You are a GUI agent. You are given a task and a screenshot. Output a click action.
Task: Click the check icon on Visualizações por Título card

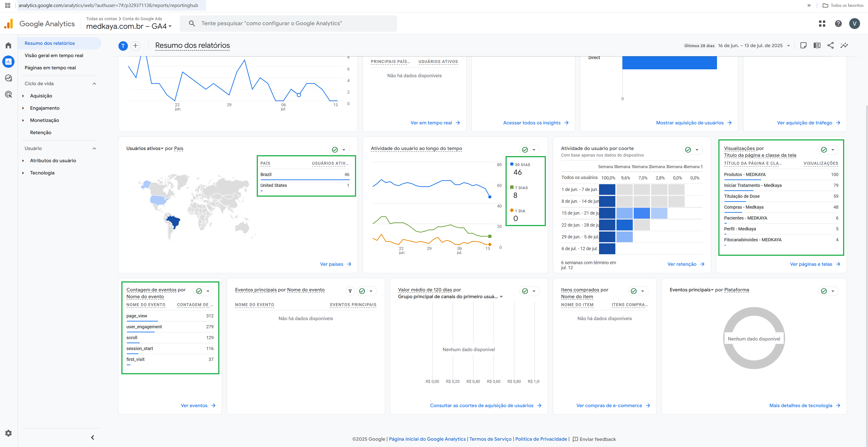point(824,150)
